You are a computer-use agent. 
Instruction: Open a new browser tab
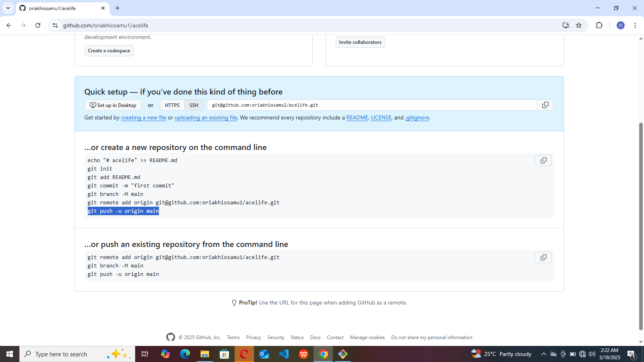click(x=118, y=8)
